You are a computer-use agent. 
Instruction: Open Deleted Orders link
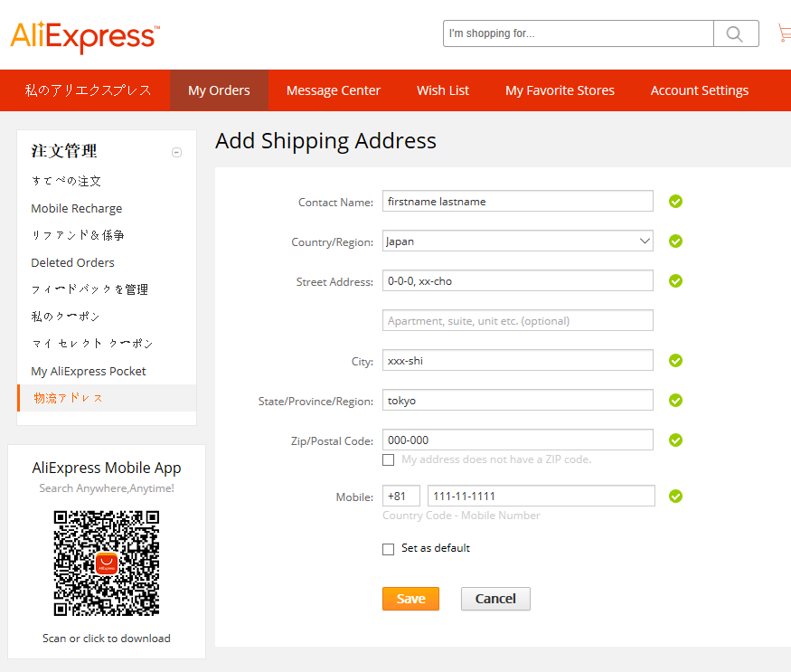tap(72, 262)
